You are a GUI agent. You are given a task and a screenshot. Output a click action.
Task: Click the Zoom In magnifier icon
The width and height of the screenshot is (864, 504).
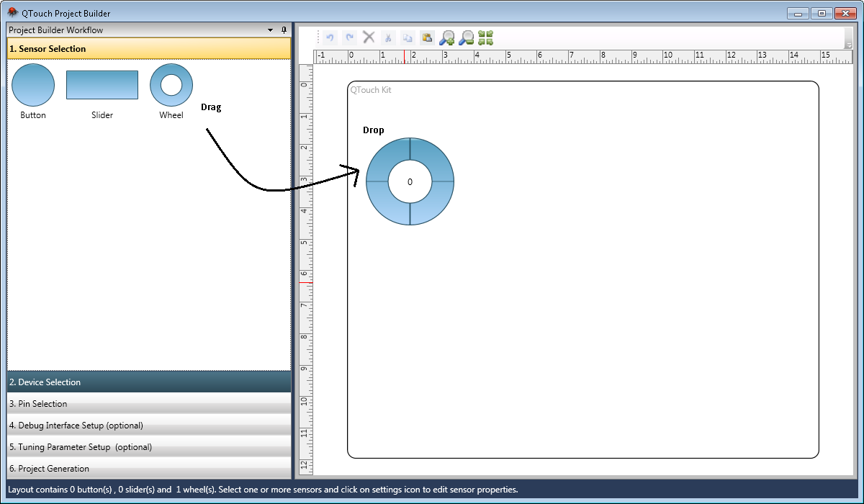coord(447,37)
